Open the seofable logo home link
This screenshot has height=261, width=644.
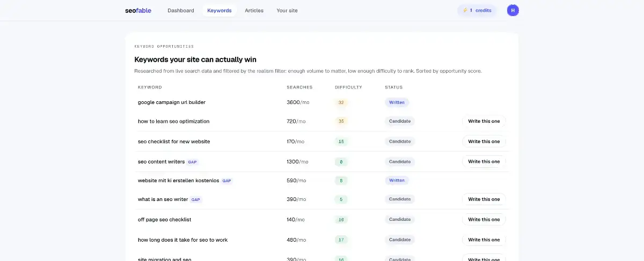point(138,10)
